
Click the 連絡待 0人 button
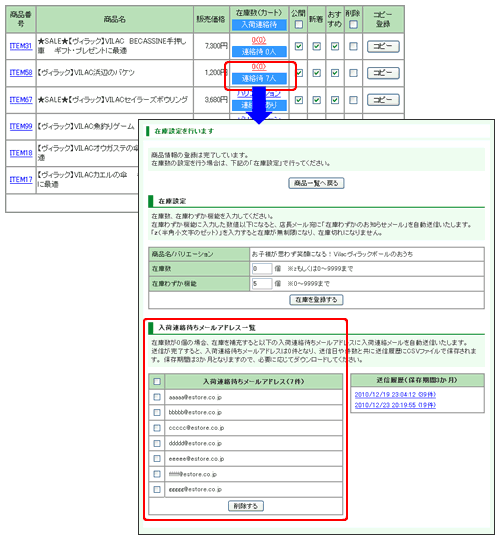point(259,52)
